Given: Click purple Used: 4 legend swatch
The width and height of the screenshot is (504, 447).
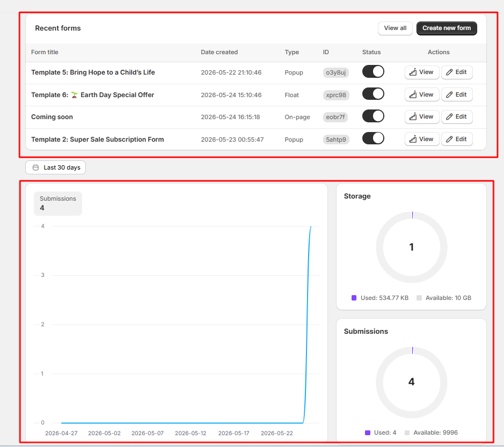Looking at the screenshot, I should (x=367, y=433).
